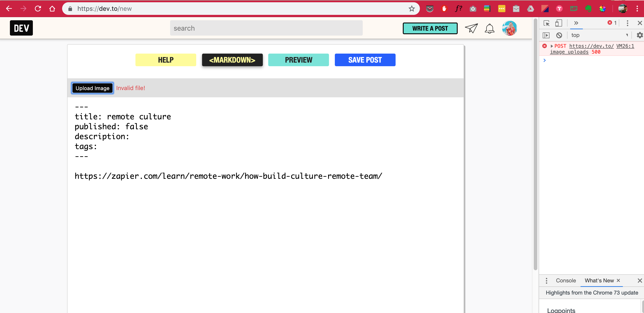The image size is (644, 313).
Task: Switch to the Console tab
Action: (566, 281)
